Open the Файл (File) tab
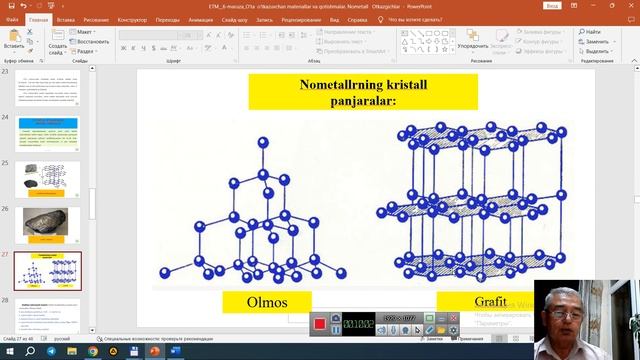 pyautogui.click(x=12, y=20)
